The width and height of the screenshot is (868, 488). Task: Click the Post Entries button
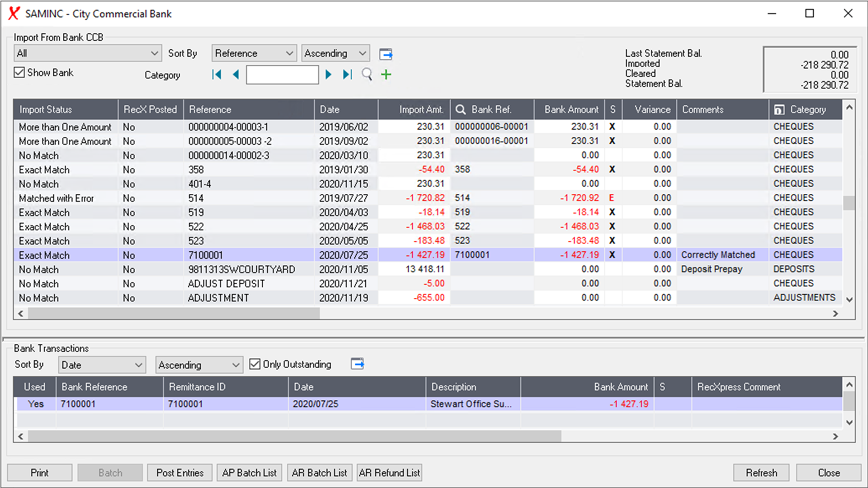[x=179, y=473]
